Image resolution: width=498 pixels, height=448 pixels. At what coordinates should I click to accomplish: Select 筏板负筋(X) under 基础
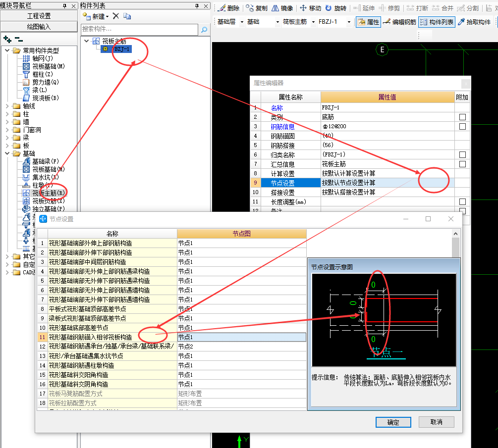tap(44, 201)
